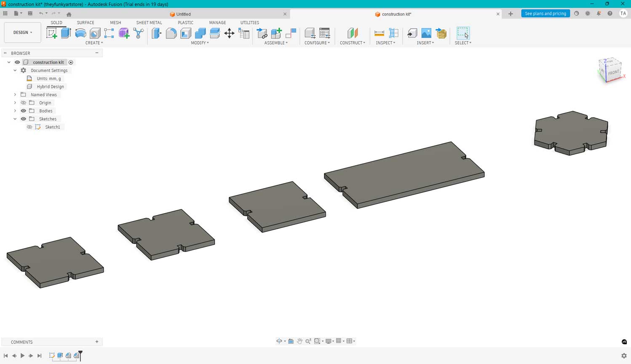This screenshot has width=631, height=364.
Task: Open the rectangular Pattern tool
Action: click(x=109, y=33)
